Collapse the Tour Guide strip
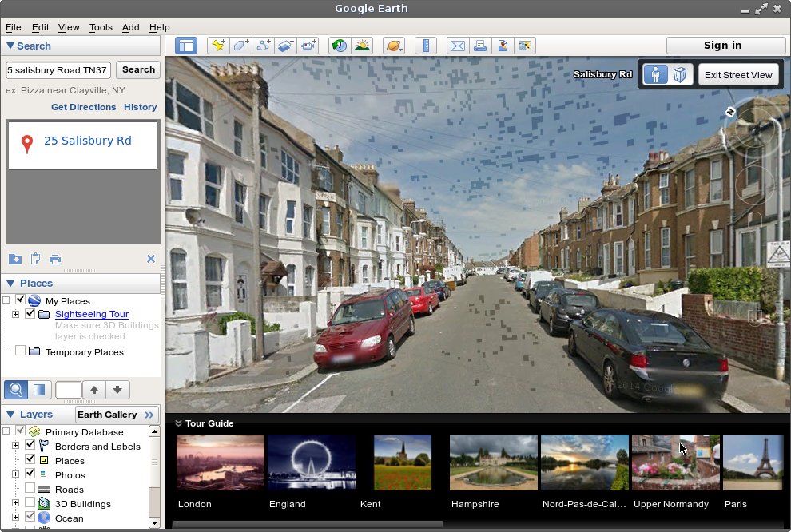 pos(178,423)
